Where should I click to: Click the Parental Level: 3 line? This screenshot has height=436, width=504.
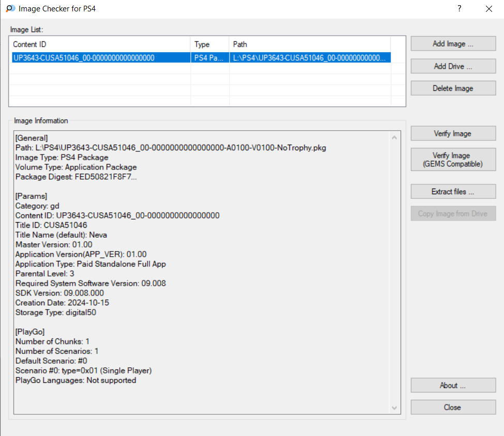coord(44,274)
